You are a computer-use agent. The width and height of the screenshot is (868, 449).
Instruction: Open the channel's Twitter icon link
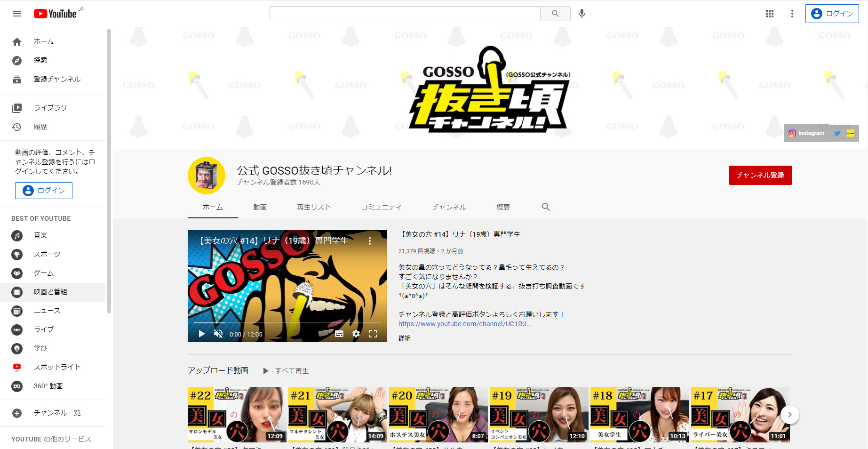point(837,133)
